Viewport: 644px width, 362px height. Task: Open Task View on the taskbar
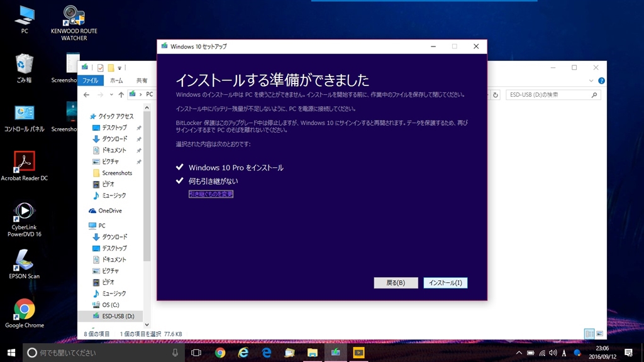point(196,353)
